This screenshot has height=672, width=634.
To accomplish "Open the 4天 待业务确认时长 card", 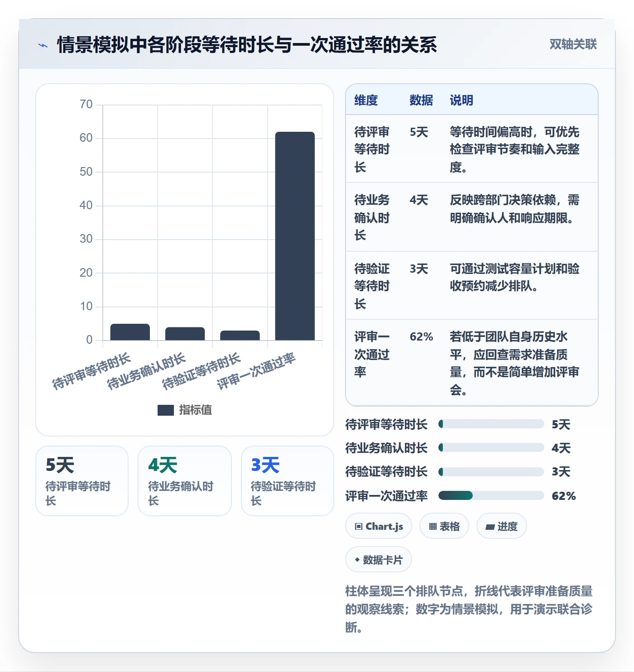I will pyautogui.click(x=185, y=481).
